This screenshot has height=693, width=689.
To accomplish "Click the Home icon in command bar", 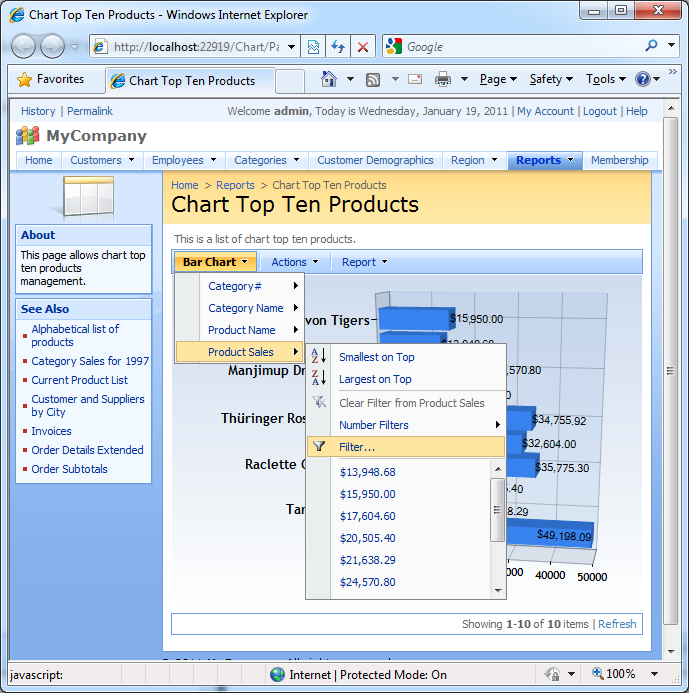I will pos(329,80).
